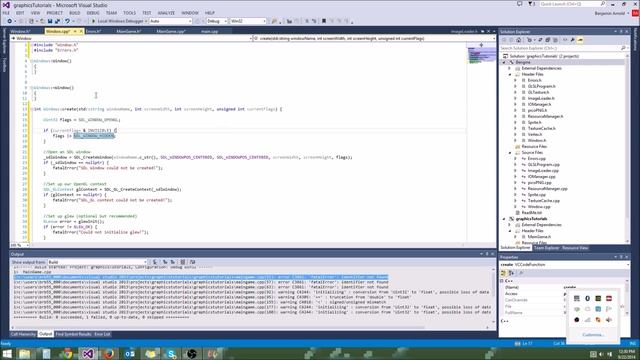Open the create member function dropdown
Screen dimensions: 640x360
[374, 38]
